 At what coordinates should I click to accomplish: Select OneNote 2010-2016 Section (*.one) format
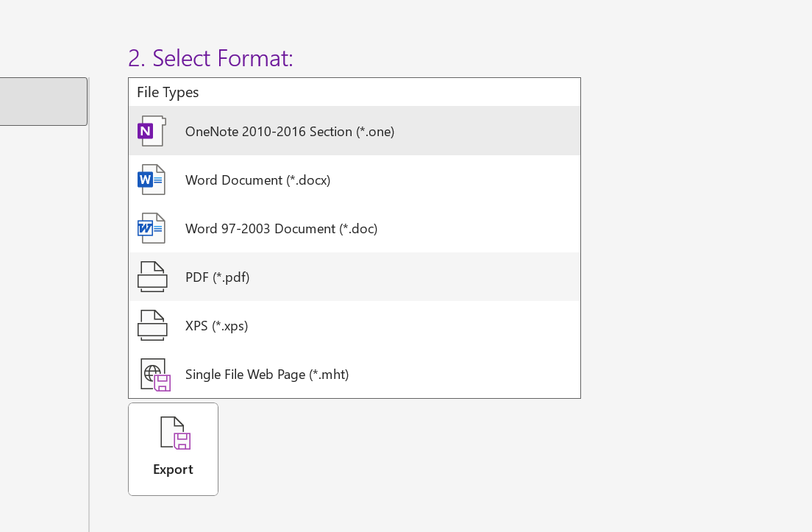(355, 131)
